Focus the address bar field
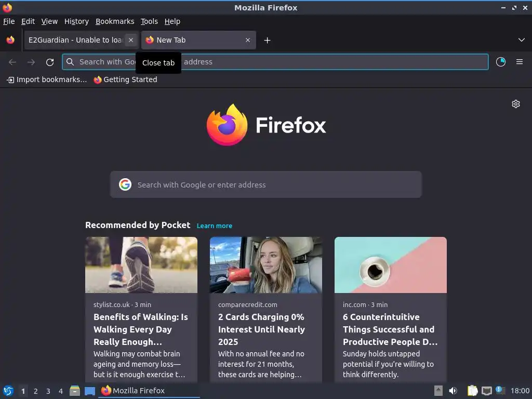This screenshot has height=399, width=532. click(x=275, y=62)
